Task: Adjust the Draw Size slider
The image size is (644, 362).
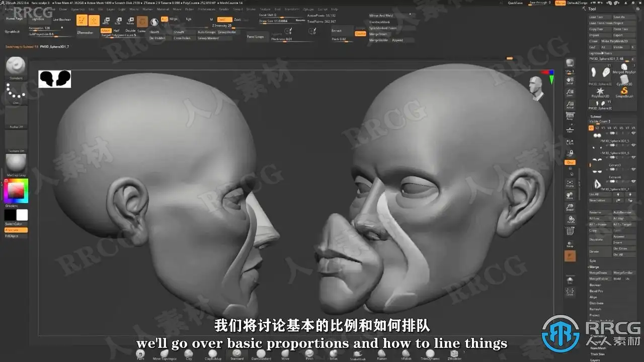Action: click(x=282, y=21)
